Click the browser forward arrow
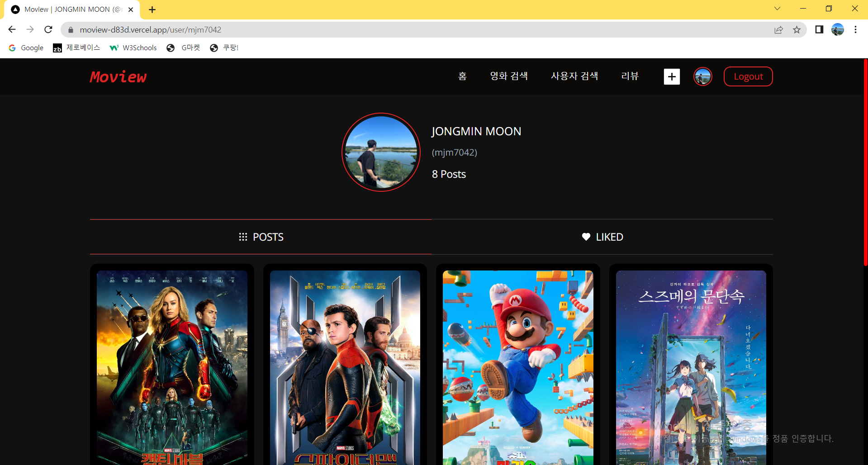 [30, 29]
